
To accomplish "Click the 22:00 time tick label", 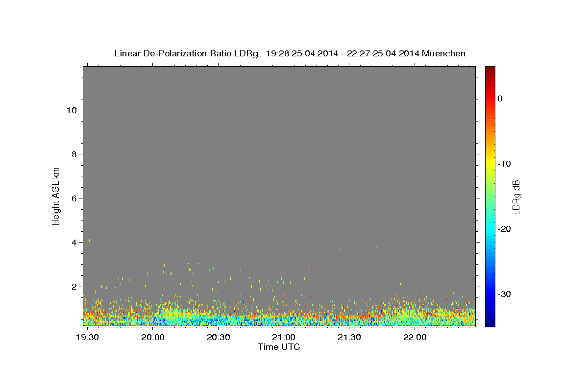I will [x=415, y=338].
